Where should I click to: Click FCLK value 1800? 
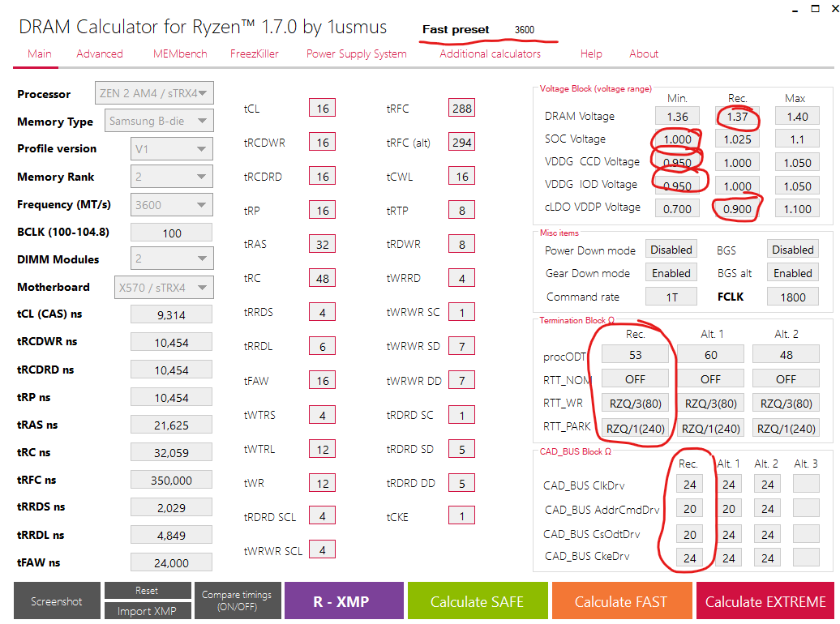(793, 297)
